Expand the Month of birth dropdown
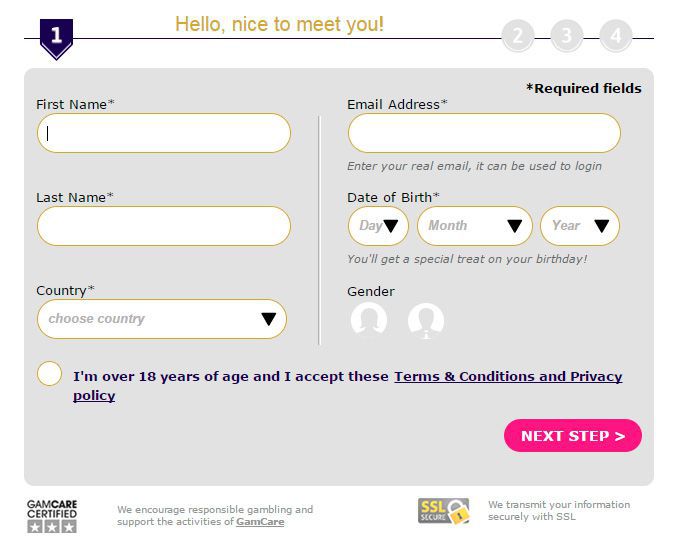The image size is (682, 550). (475, 226)
